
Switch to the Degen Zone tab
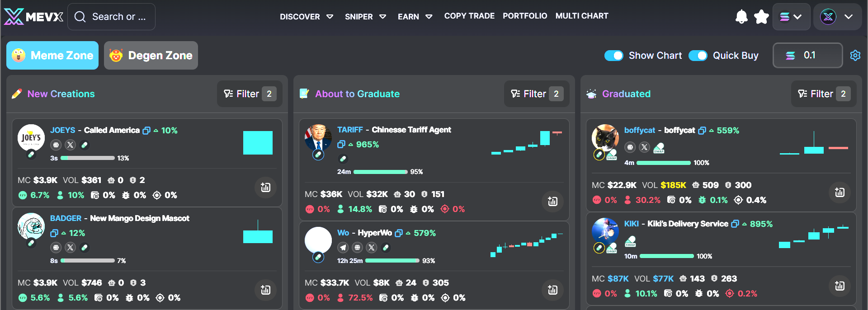(151, 55)
